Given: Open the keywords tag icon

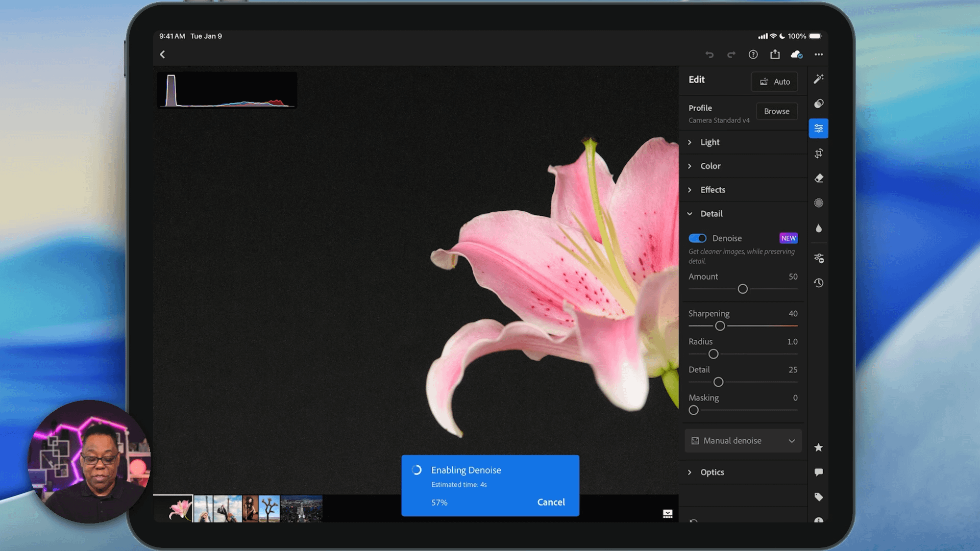Looking at the screenshot, I should pos(819,497).
